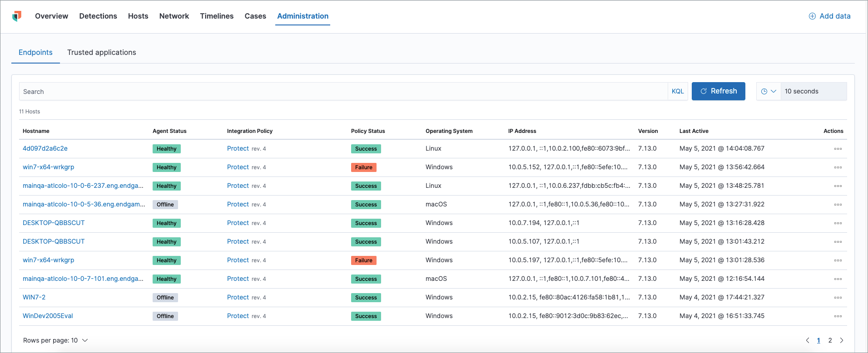Open actions menu for WIN7-2 row

click(x=838, y=298)
